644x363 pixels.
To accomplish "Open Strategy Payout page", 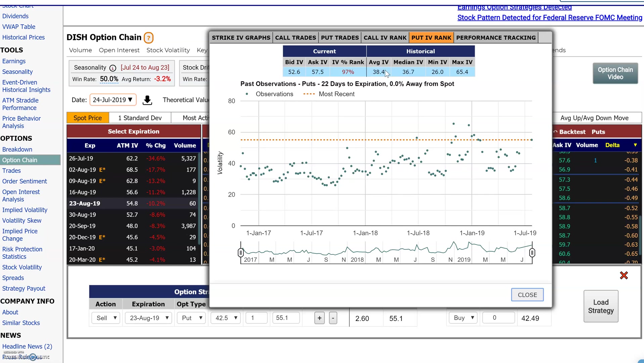I will (x=24, y=289).
